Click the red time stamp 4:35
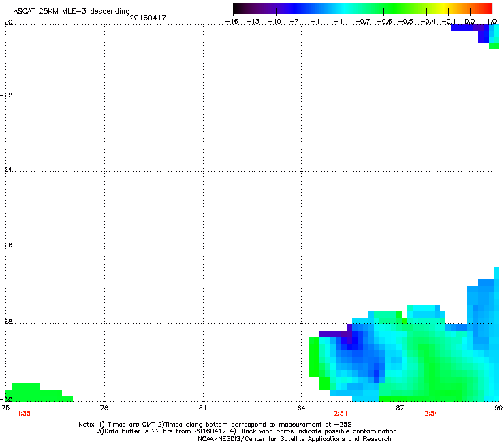Viewport: 504px width, 443px height. pos(23,414)
